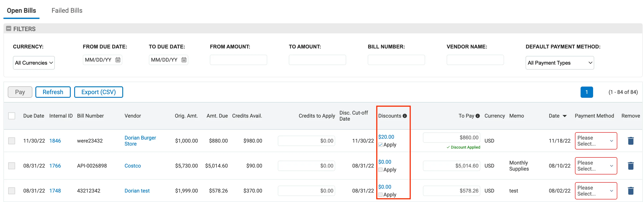Click the To Amount input field
This screenshot has width=644, height=202.
tap(317, 60)
